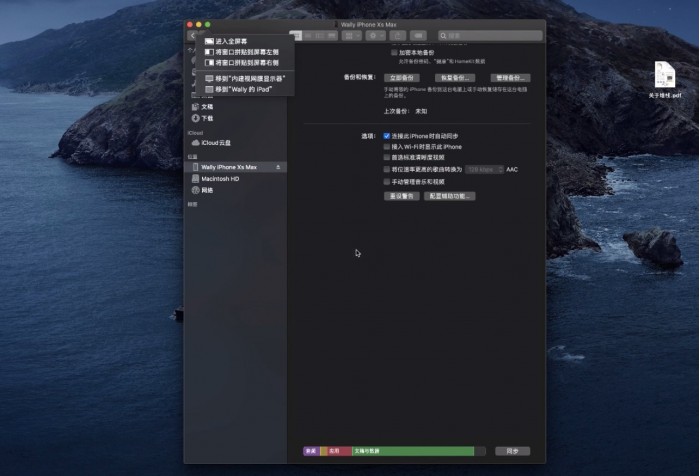The width and height of the screenshot is (700, 476).
Task: Click the 配置辅助功能... button
Action: pyautogui.click(x=450, y=196)
